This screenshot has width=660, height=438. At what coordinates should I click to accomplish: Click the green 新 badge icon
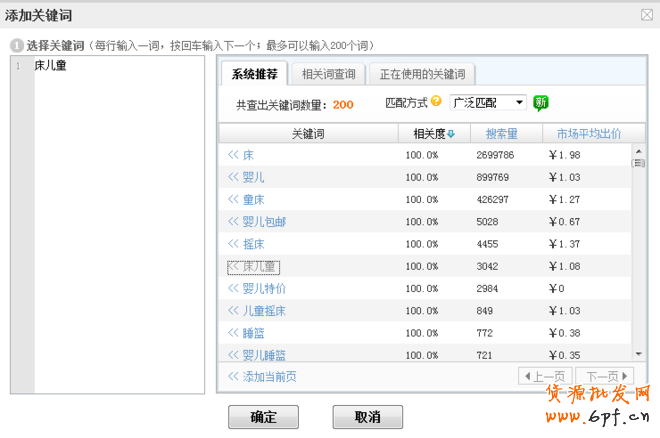click(541, 103)
